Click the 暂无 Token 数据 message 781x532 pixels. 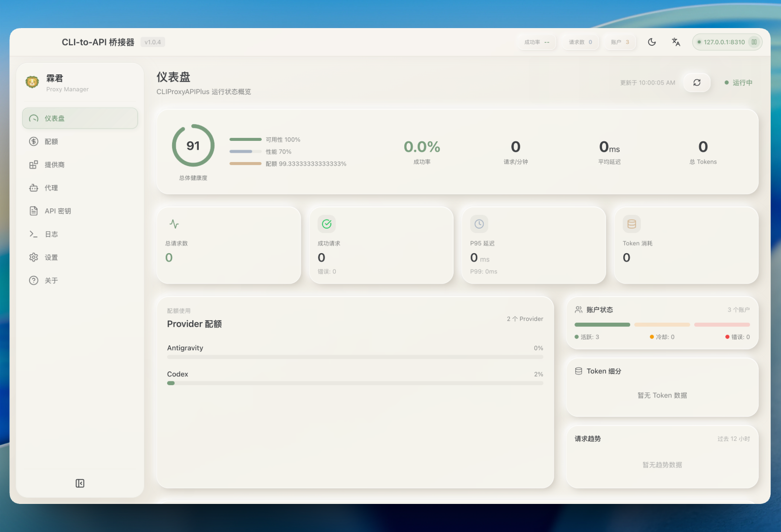coord(662,396)
